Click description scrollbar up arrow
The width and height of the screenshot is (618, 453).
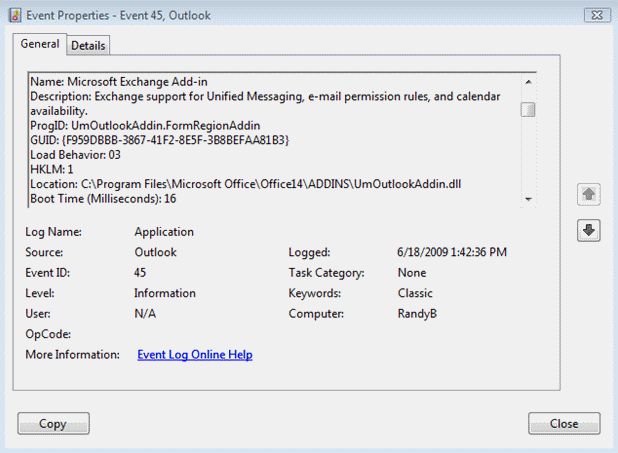pos(528,82)
